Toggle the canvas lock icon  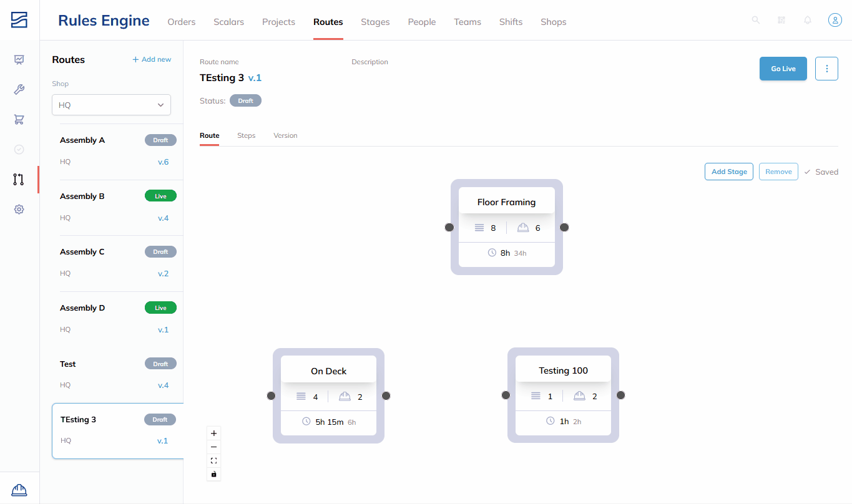214,474
